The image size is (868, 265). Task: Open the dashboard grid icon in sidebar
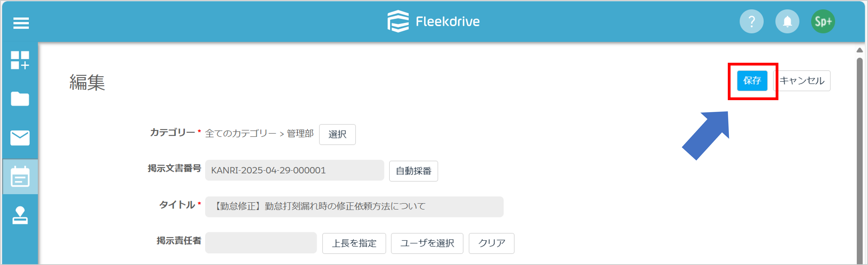pyautogui.click(x=20, y=60)
